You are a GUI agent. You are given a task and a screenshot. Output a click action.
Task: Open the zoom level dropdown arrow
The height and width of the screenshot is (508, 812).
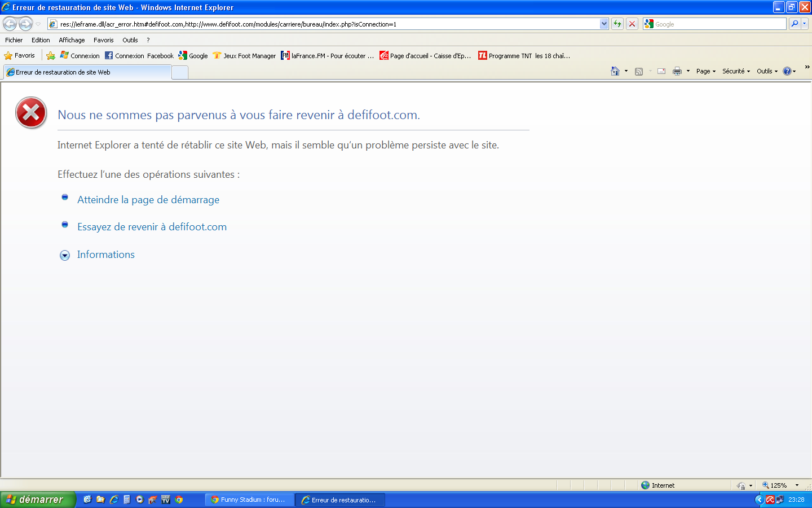click(x=797, y=485)
